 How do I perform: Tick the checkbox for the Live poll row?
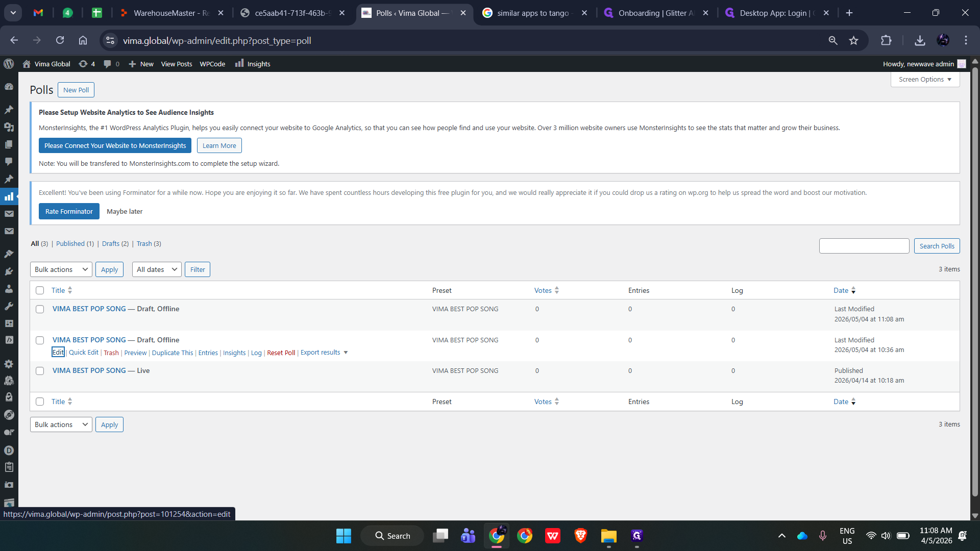tap(40, 371)
